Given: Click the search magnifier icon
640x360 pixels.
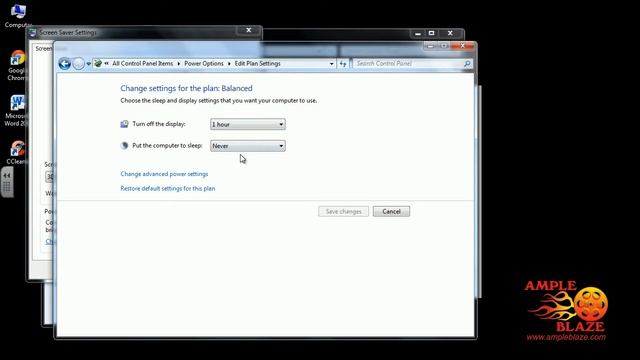Looking at the screenshot, I should [467, 64].
